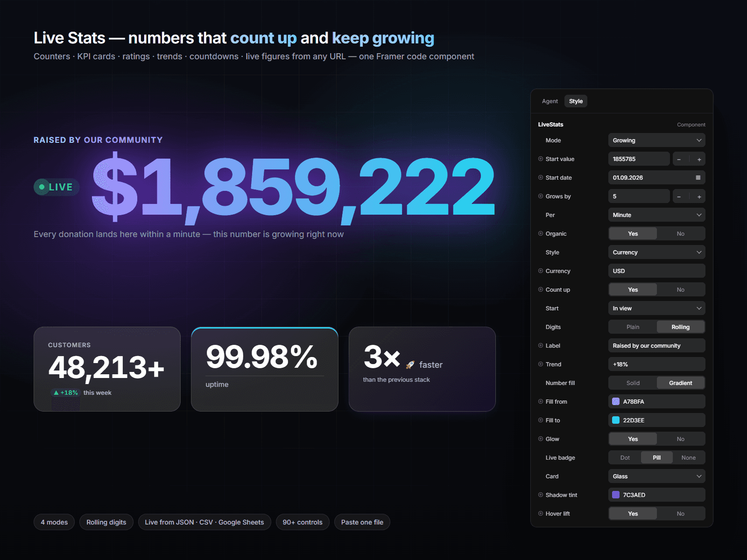
Task: Click the Paste one file pill
Action: click(362, 522)
